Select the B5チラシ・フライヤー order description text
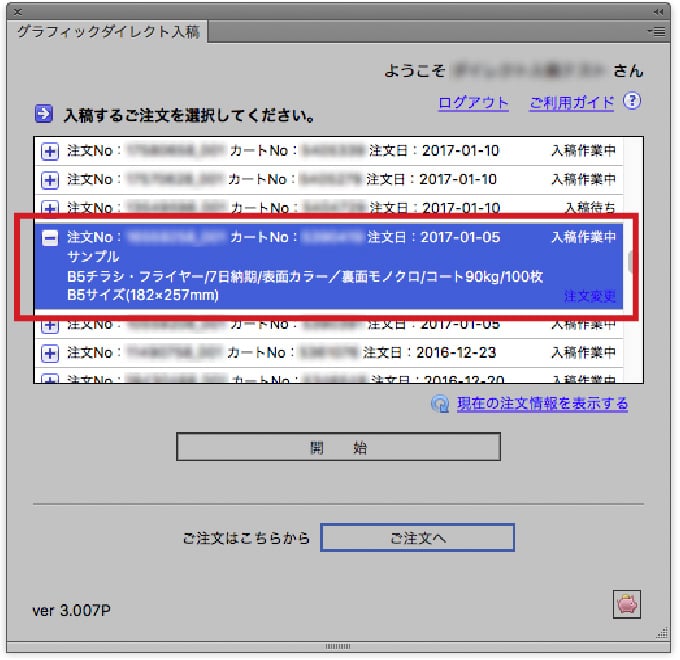Screen dimensions: 680x660 pos(305,276)
